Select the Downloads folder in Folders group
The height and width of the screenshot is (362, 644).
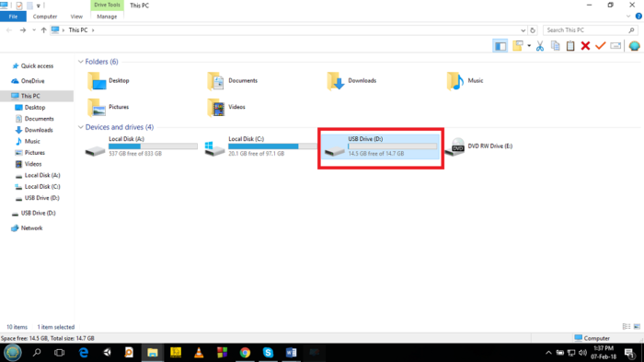point(352,81)
